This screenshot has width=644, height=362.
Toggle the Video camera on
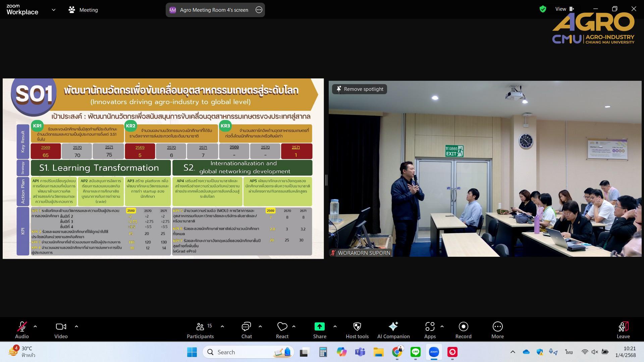click(61, 326)
